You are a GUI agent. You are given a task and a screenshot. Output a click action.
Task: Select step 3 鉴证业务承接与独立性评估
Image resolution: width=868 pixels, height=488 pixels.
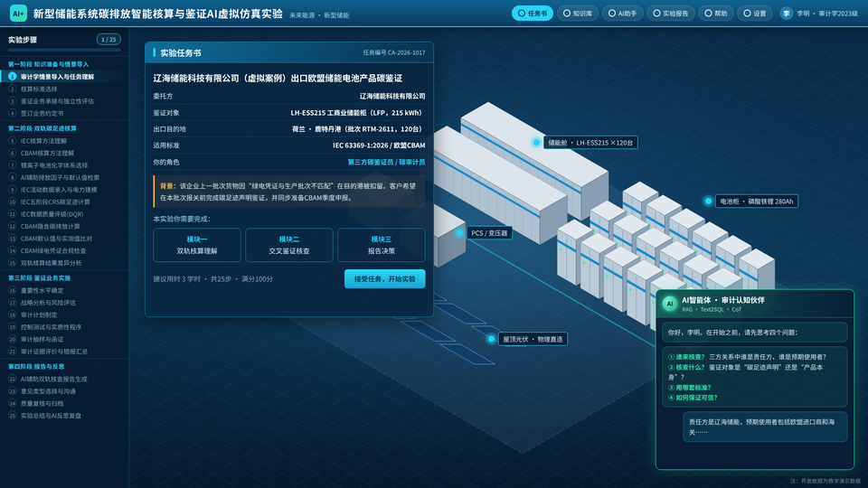[64, 100]
